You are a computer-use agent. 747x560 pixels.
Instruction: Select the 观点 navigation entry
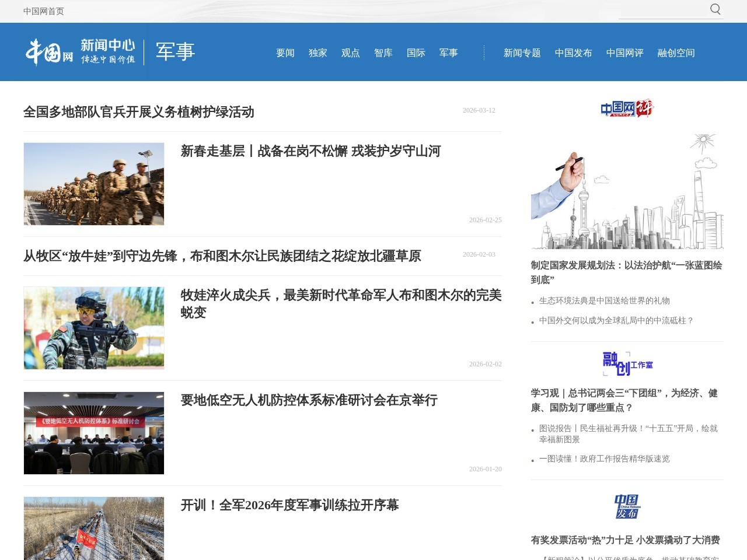(x=350, y=52)
